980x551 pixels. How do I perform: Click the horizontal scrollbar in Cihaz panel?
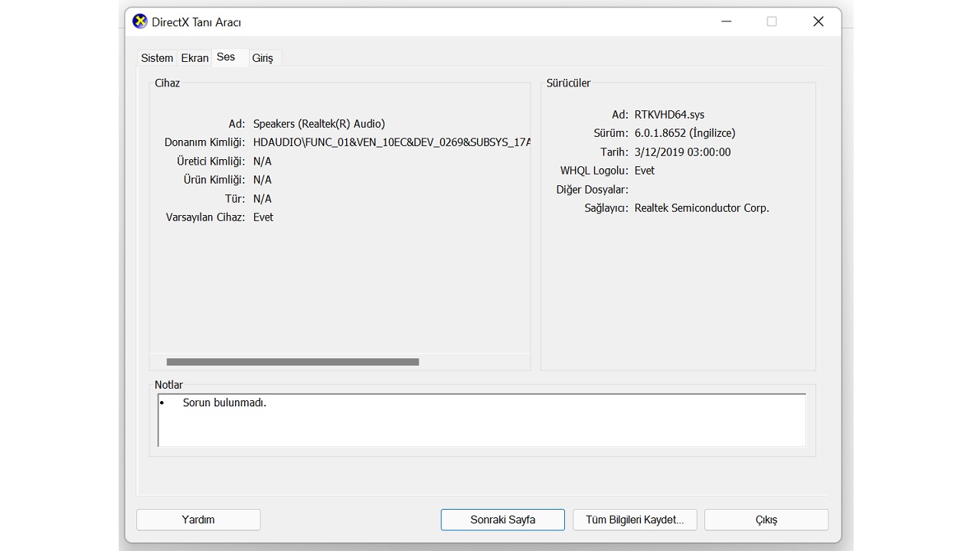coord(292,362)
